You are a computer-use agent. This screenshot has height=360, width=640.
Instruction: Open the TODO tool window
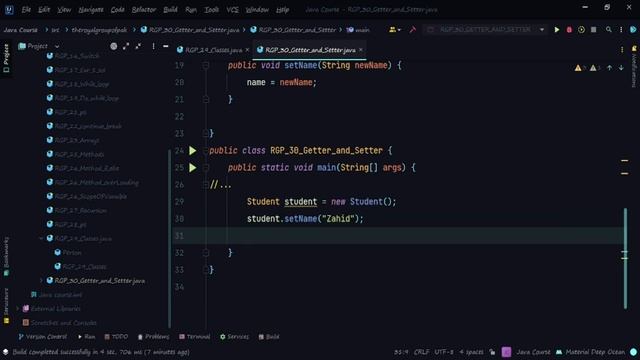(116, 337)
